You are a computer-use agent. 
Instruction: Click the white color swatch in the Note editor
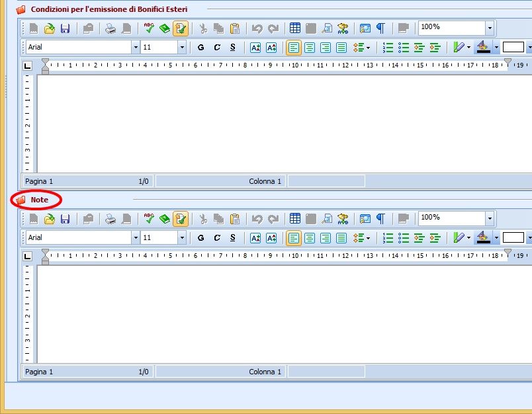point(513,238)
